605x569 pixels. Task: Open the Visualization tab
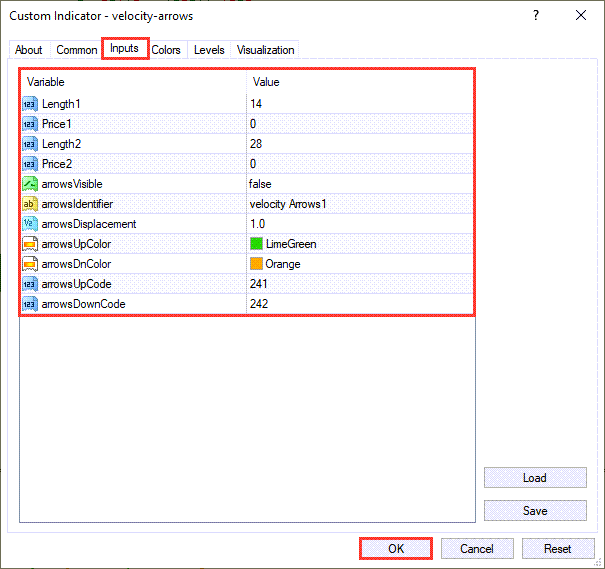[265, 50]
